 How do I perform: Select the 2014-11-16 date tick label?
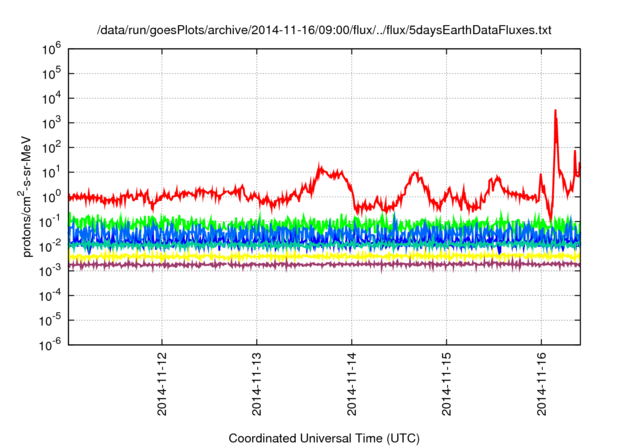coord(542,383)
